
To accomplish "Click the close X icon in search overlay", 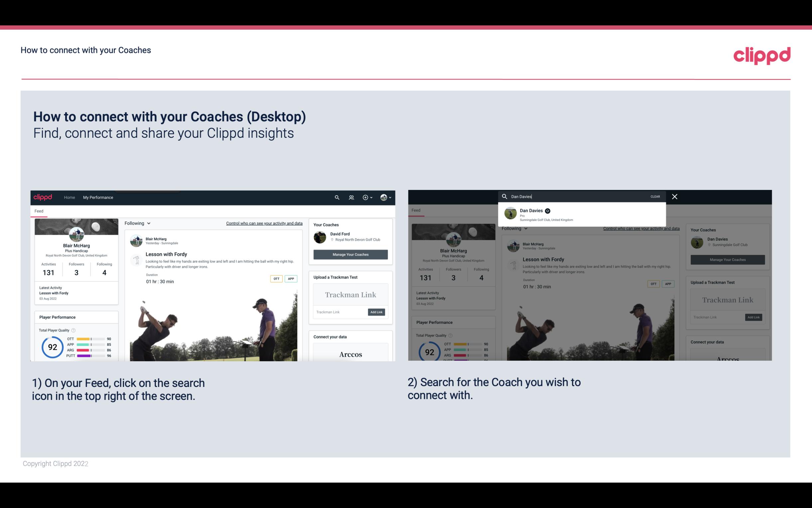I will coord(674,196).
